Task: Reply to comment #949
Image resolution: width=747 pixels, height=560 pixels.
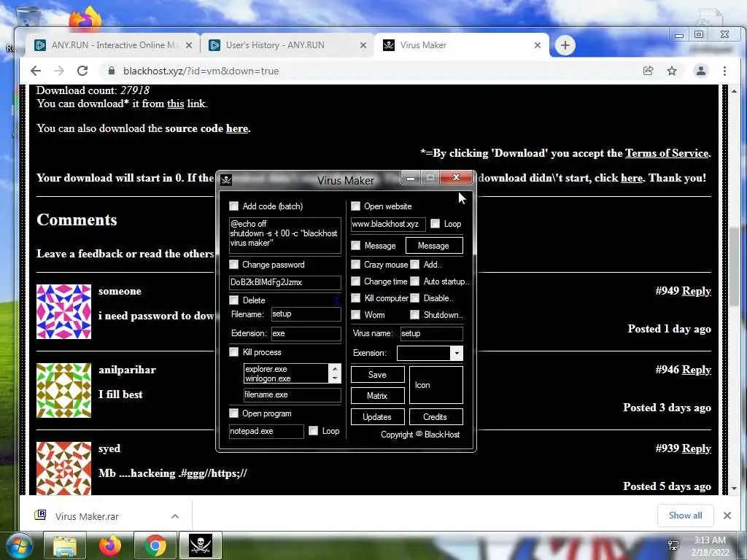Action: click(696, 291)
